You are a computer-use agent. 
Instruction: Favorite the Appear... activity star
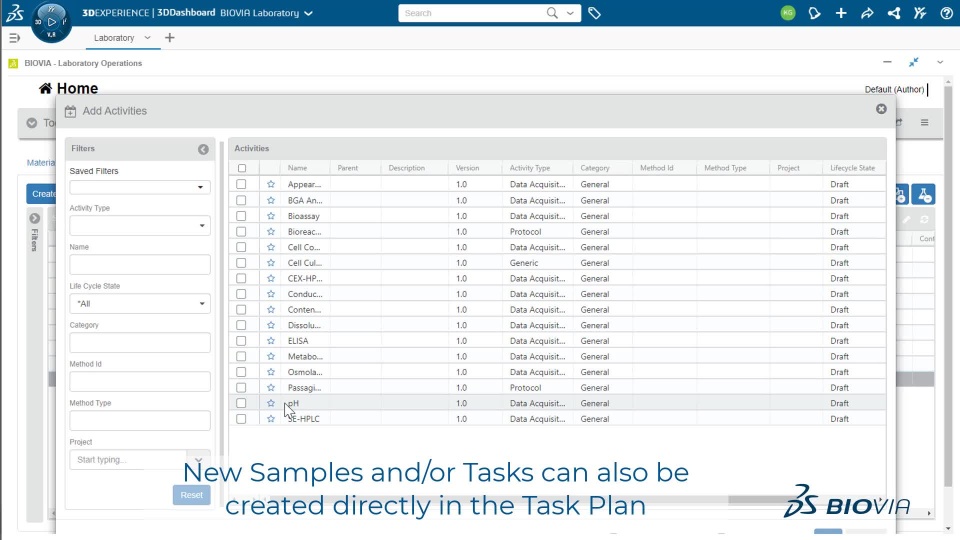pyautogui.click(x=271, y=184)
